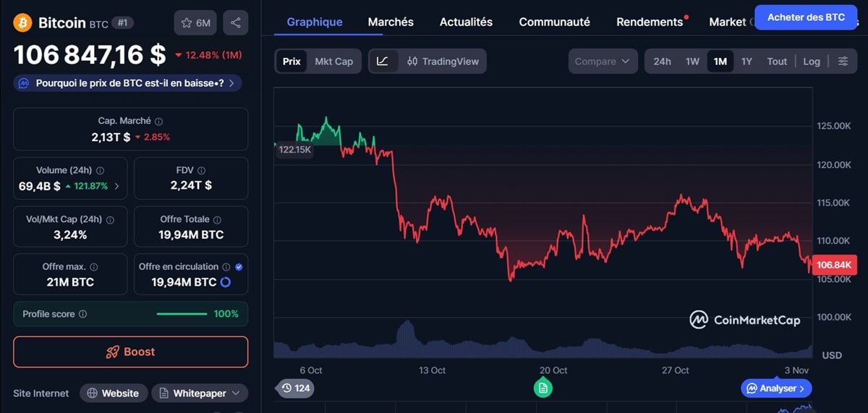This screenshot has height=413, width=868.
Task: Click the Offre max. info icon
Action: coord(94,267)
